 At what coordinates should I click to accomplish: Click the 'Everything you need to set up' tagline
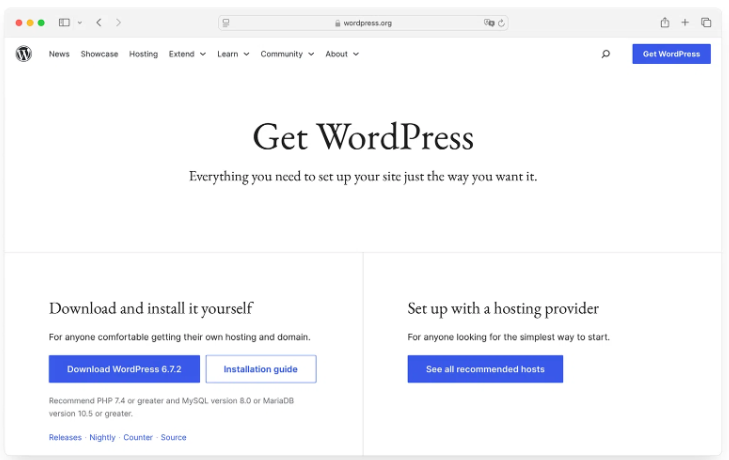[363, 176]
